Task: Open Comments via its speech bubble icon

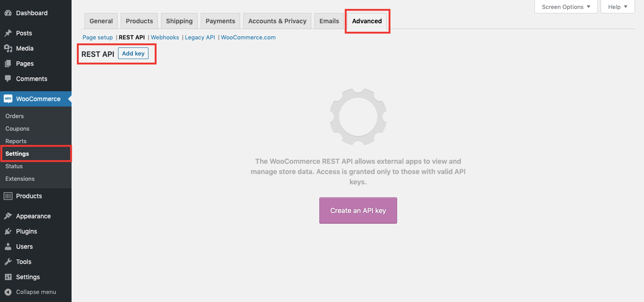Action: tap(8, 79)
